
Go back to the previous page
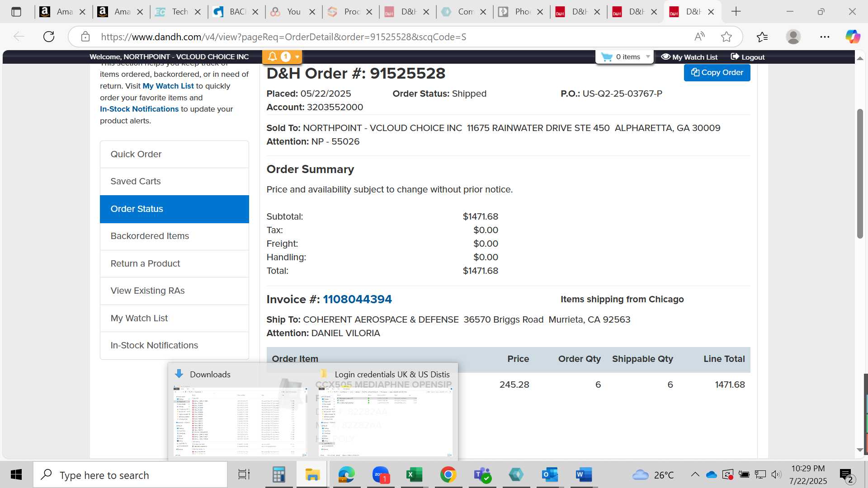19,37
